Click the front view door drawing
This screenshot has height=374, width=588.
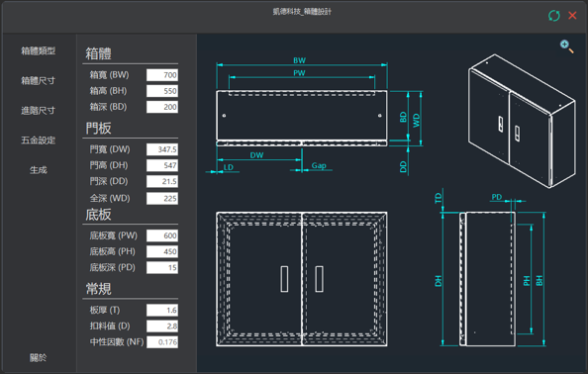tap(302, 279)
